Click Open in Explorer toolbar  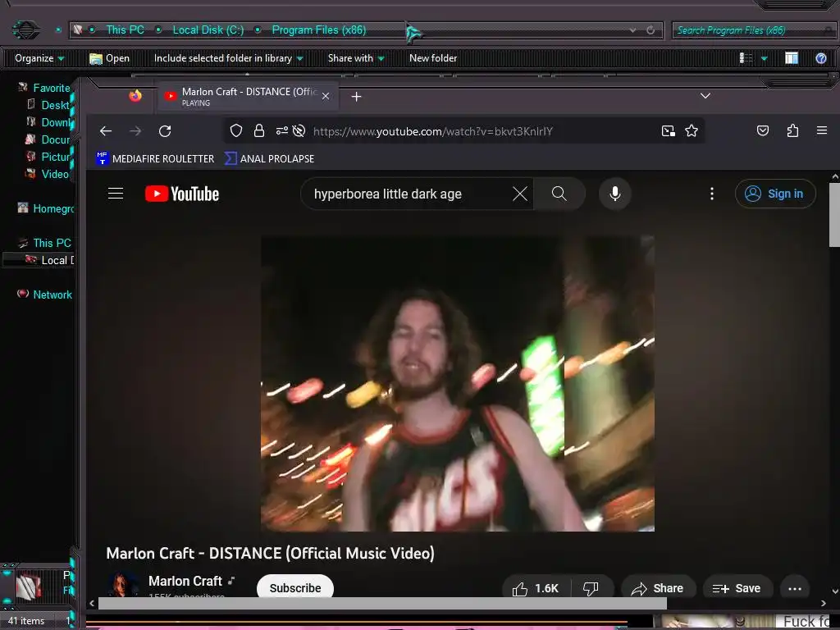tap(109, 58)
